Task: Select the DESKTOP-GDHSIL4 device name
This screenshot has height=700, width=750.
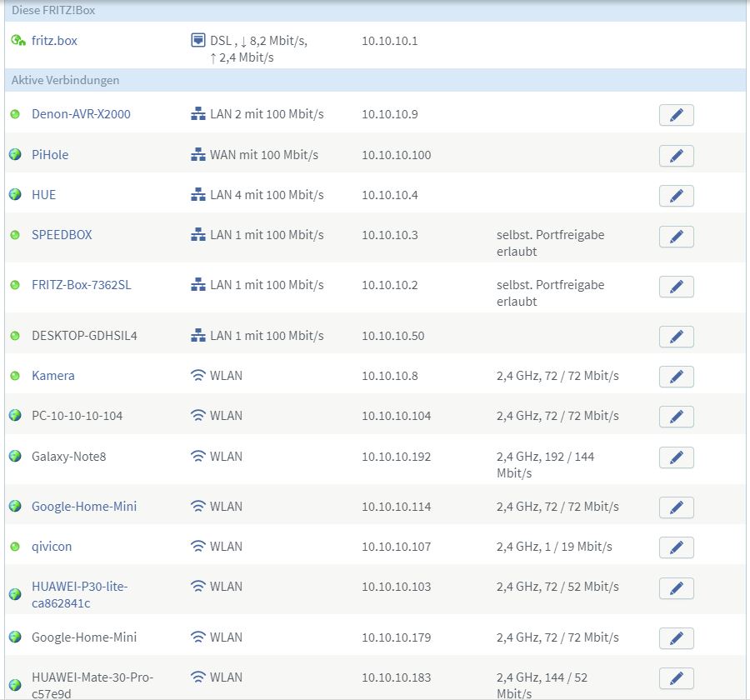Action: tap(84, 335)
